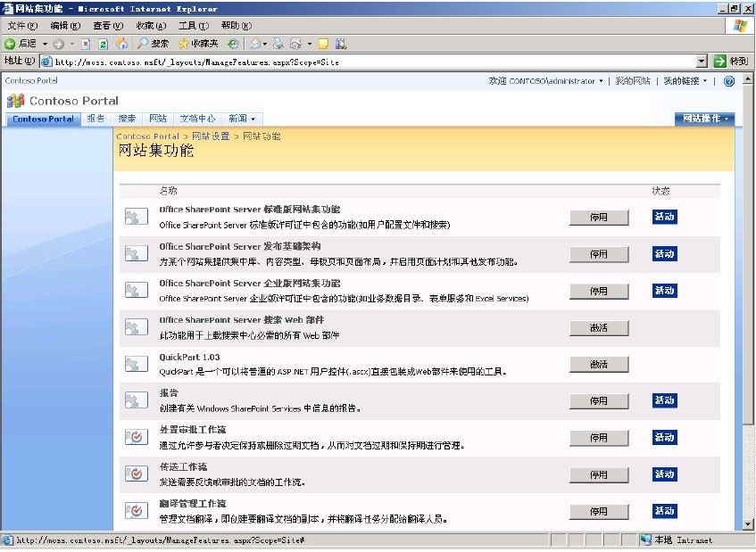Activate (激活) the 搜索 Web 部件 feature
The height and width of the screenshot is (552, 756).
(599, 328)
